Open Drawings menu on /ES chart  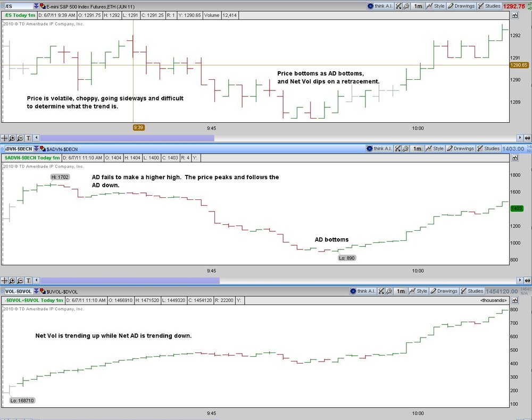461,6
